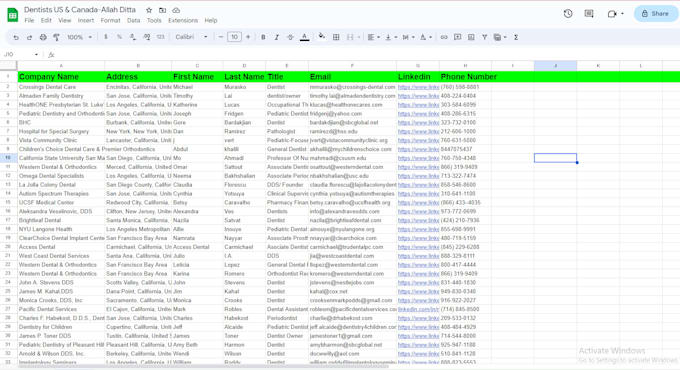Open vertical align dropdown
Screen dimensions: 680x370
[x=391, y=37]
